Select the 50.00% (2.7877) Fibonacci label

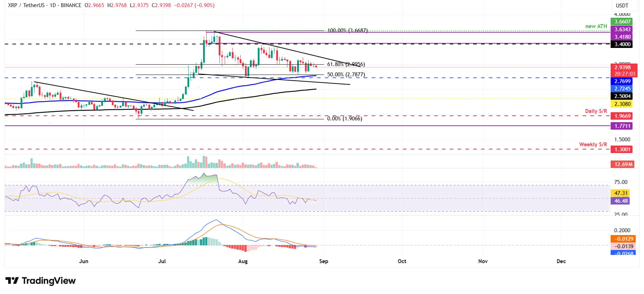pyautogui.click(x=346, y=75)
